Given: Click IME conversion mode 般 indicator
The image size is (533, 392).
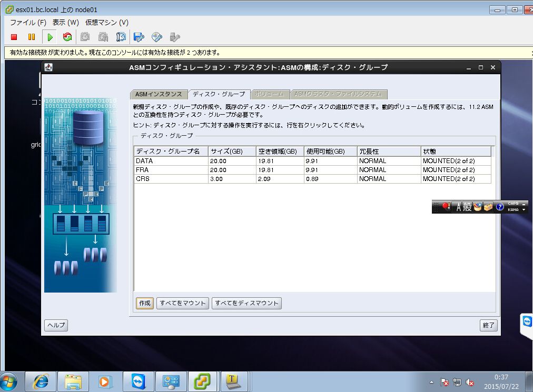Looking at the screenshot, I should coord(467,207).
